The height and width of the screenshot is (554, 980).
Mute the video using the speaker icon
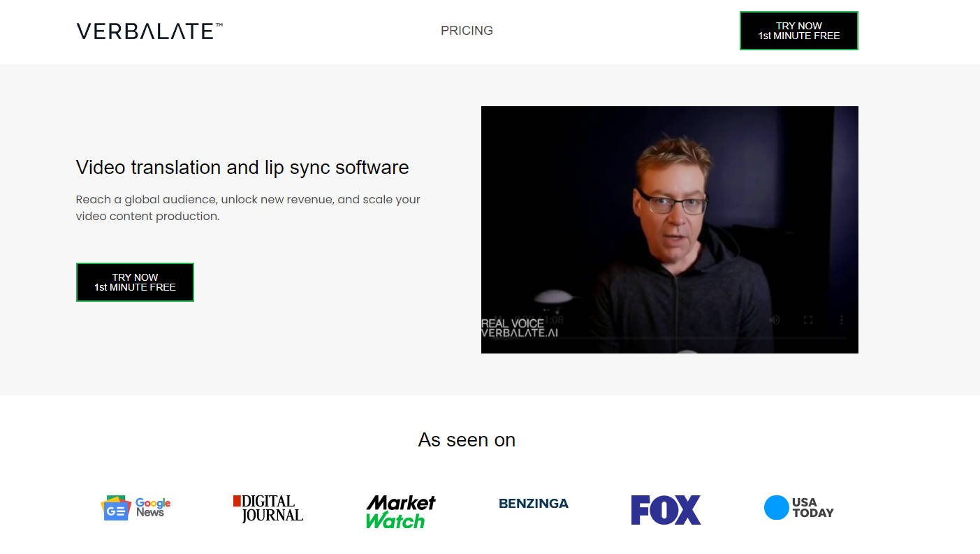[774, 320]
